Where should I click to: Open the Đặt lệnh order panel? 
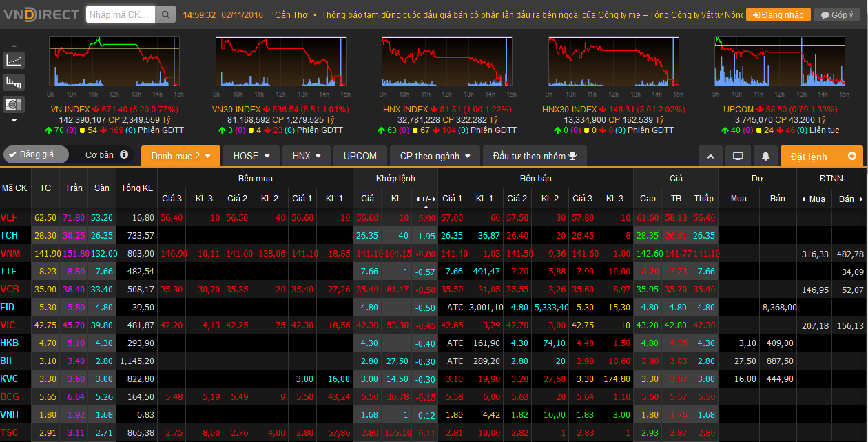pyautogui.click(x=822, y=157)
